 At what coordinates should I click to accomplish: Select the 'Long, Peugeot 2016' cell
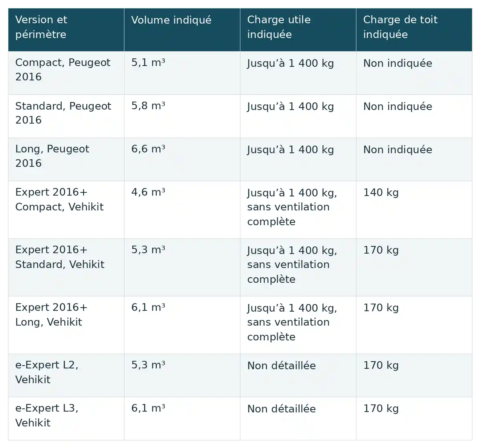coord(66,160)
